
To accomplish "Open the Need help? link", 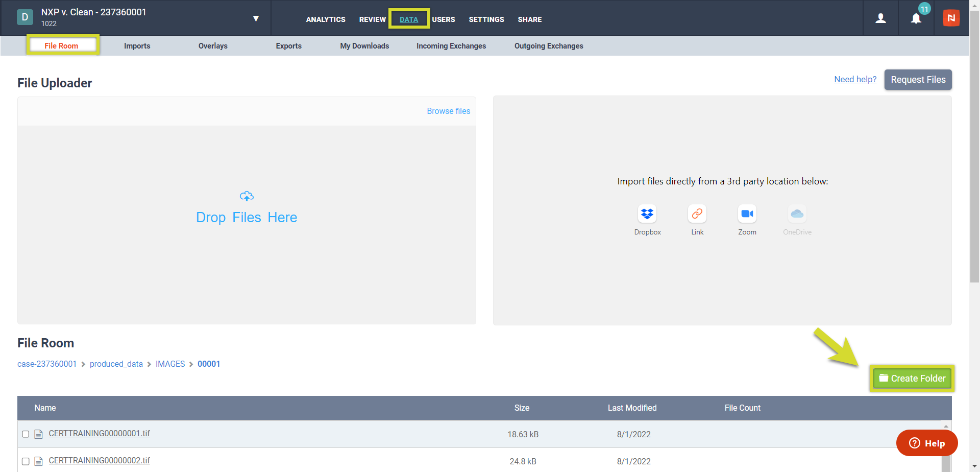I will [855, 79].
